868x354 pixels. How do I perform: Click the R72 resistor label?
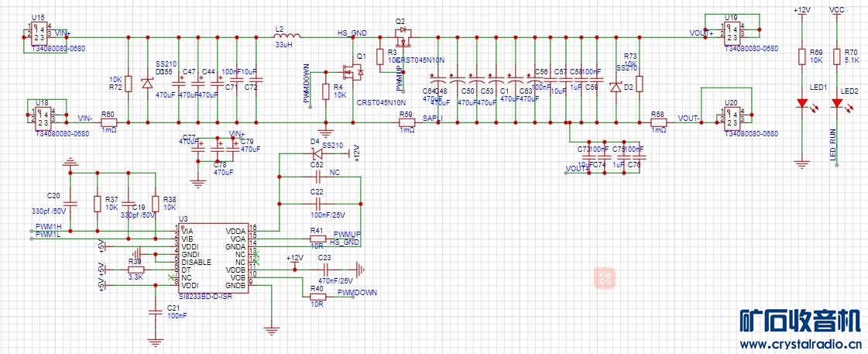(115, 87)
